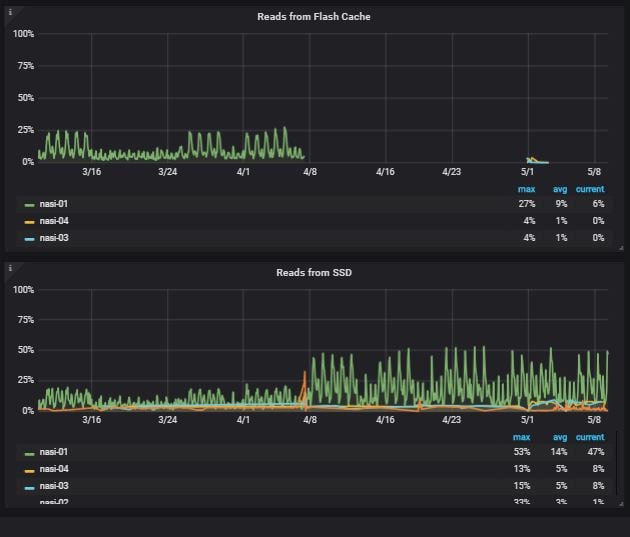Image resolution: width=630 pixels, height=537 pixels.
Task: Click 5/8 x-axis label on SSD chart
Action: coord(594,420)
